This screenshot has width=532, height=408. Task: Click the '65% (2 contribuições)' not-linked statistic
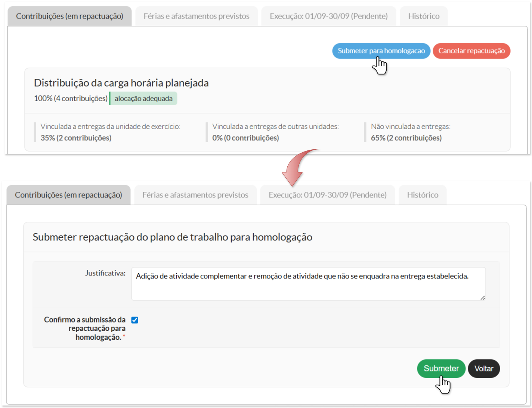406,138
